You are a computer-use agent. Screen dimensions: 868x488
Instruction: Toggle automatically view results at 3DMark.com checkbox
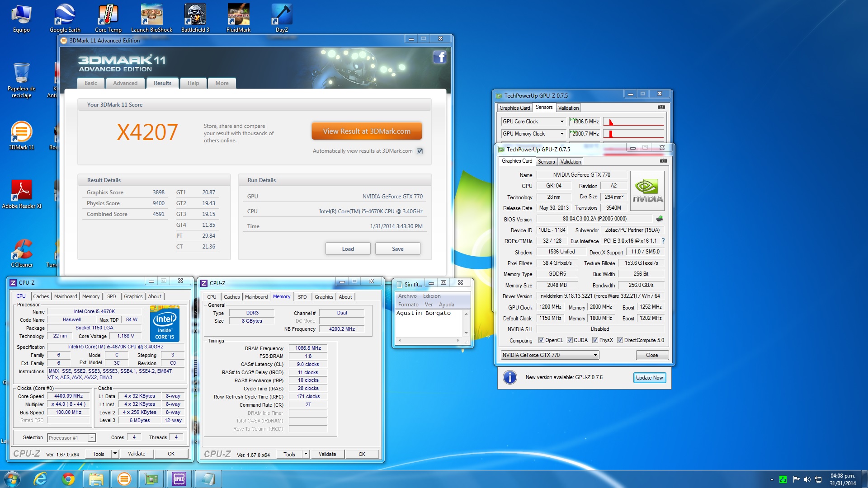point(420,151)
